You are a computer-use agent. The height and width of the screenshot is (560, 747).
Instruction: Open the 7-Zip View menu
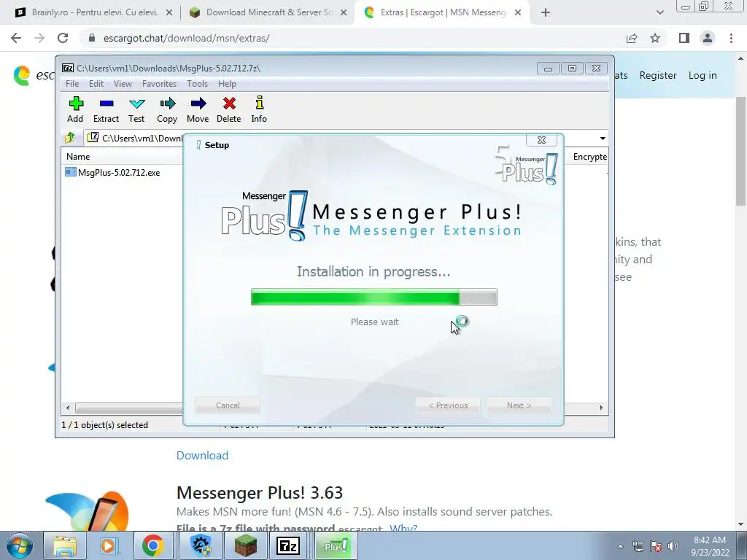click(123, 84)
